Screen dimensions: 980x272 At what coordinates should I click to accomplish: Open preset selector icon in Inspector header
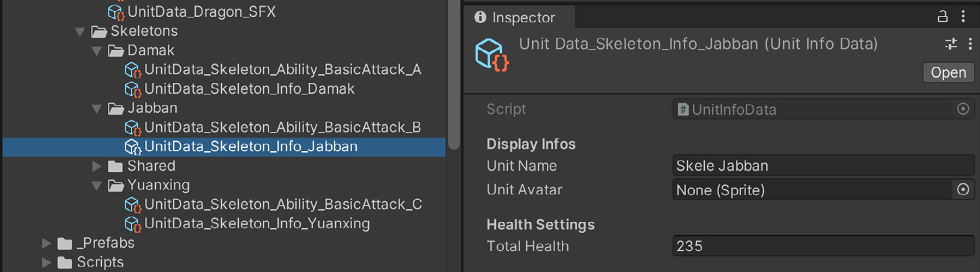pyautogui.click(x=951, y=45)
